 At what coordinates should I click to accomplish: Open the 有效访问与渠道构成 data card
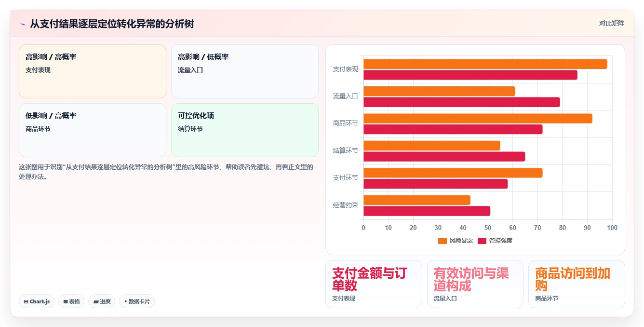[x=475, y=284]
